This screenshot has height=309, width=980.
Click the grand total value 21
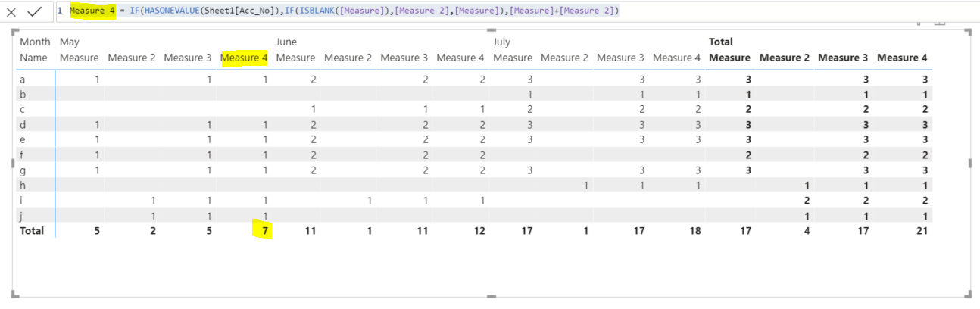(x=921, y=230)
